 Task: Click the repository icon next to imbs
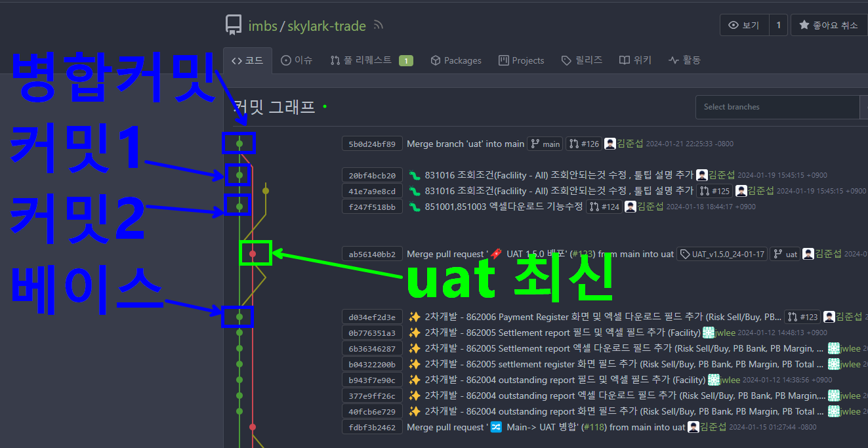[x=233, y=25]
